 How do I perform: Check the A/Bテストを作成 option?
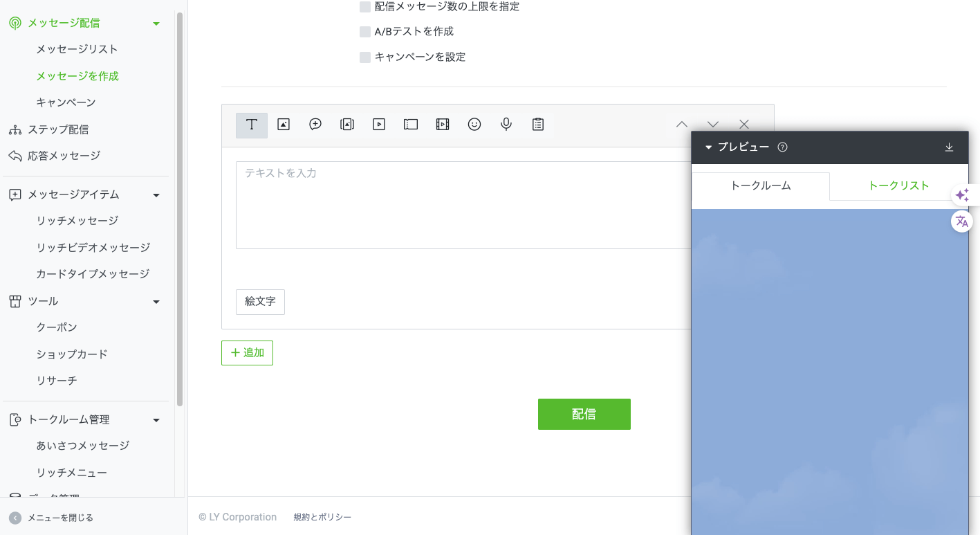(x=365, y=32)
